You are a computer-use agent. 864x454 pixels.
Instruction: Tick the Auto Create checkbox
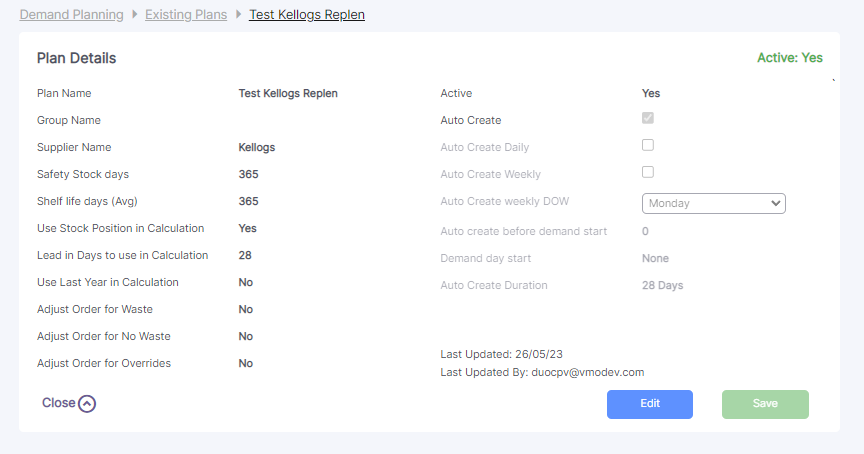[648, 118]
